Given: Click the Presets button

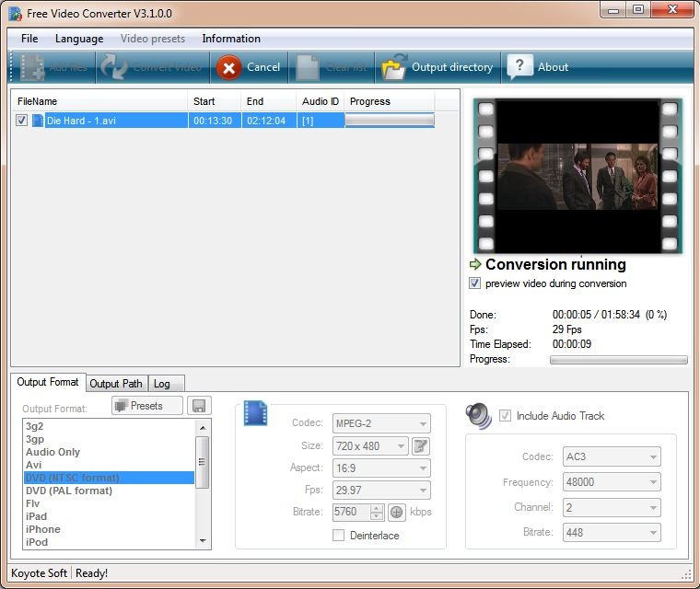Looking at the screenshot, I should coord(147,406).
